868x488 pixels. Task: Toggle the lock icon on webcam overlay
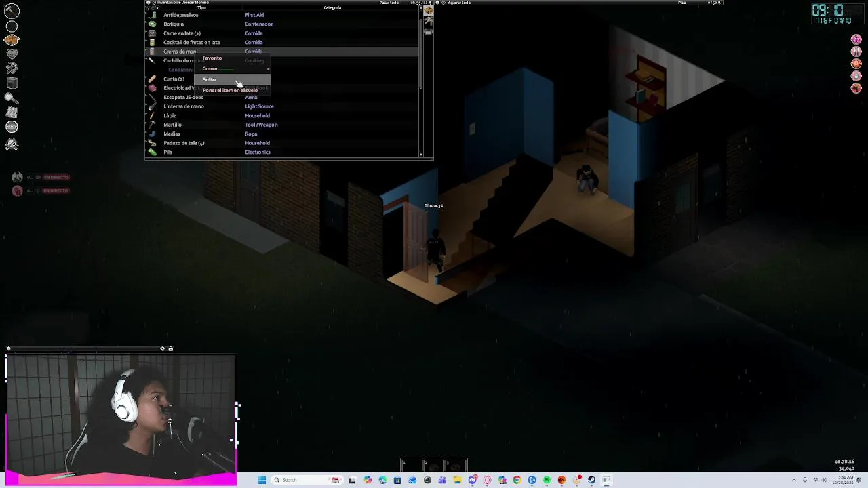170,349
